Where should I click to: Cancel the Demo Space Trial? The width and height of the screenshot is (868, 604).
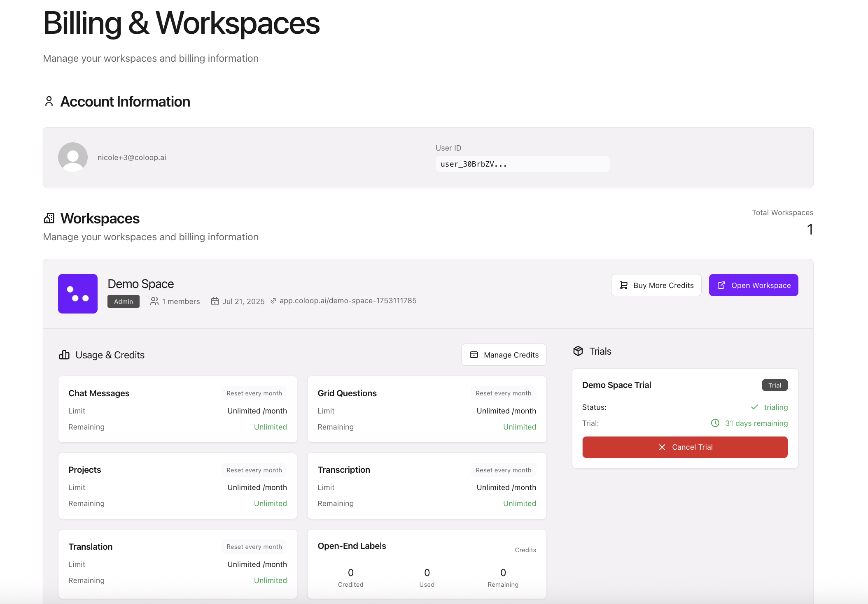[x=685, y=447]
